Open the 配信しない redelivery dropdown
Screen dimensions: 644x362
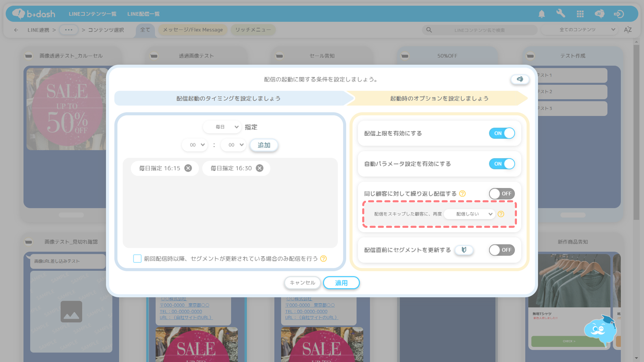[470, 214]
